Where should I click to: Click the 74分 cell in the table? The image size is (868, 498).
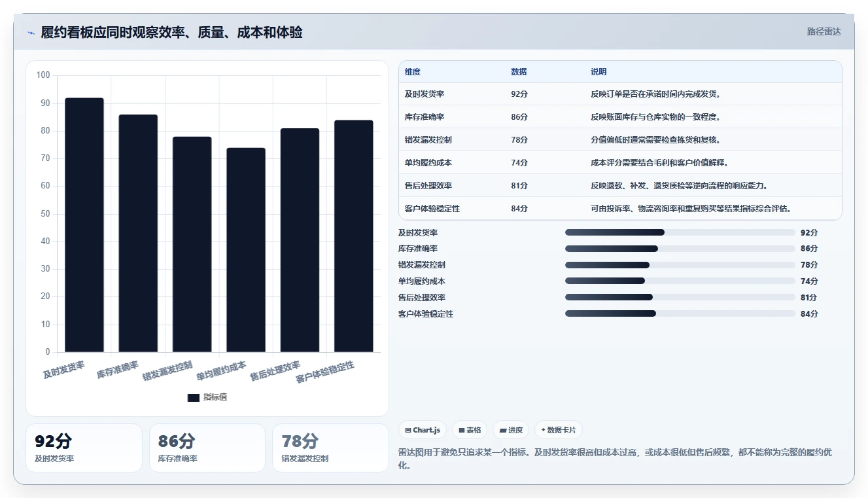tap(519, 163)
